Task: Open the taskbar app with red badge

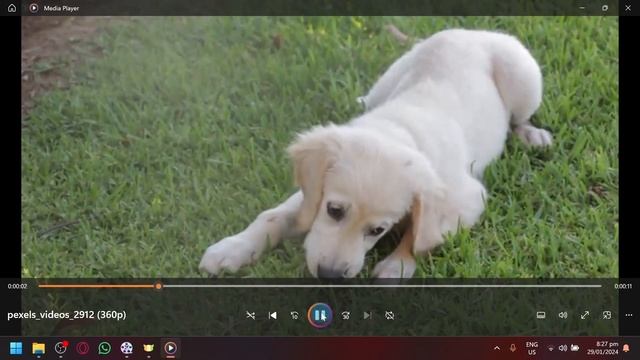Action: coord(60,348)
